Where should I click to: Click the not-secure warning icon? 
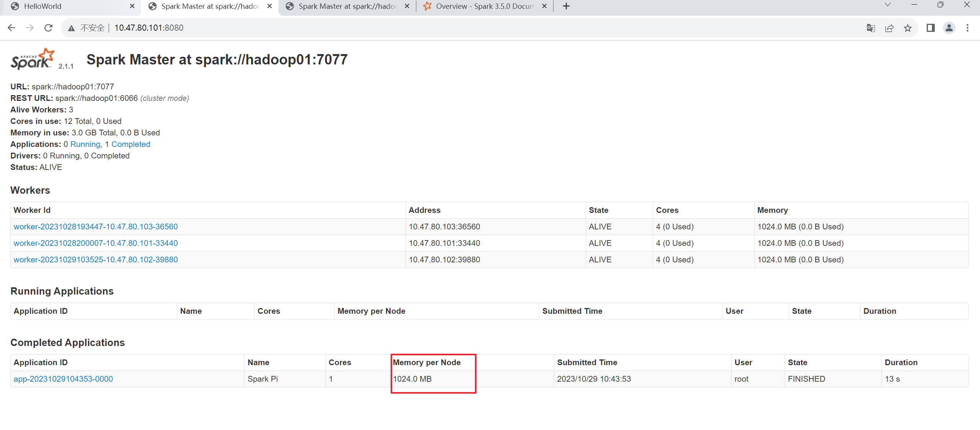[x=71, y=28]
